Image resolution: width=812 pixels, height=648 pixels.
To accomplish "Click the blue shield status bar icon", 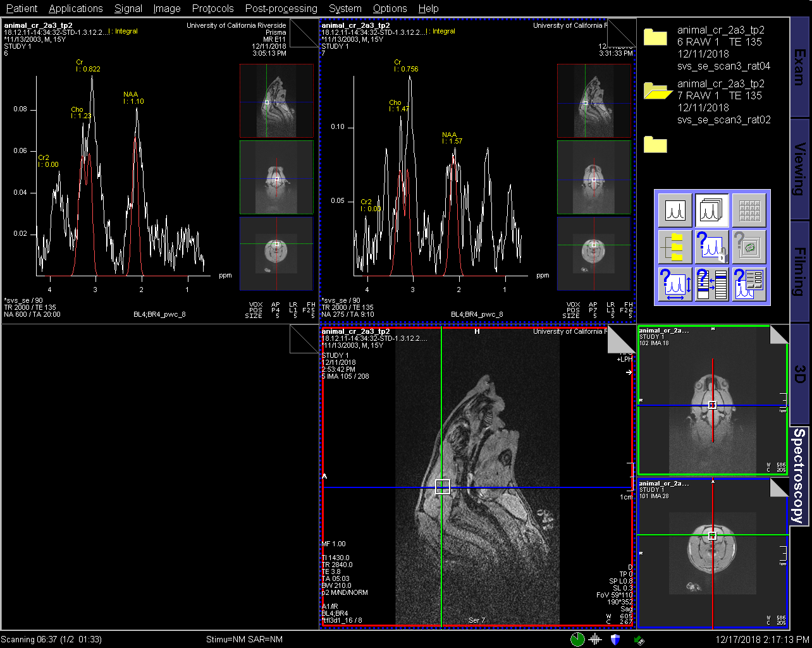I will (x=615, y=639).
